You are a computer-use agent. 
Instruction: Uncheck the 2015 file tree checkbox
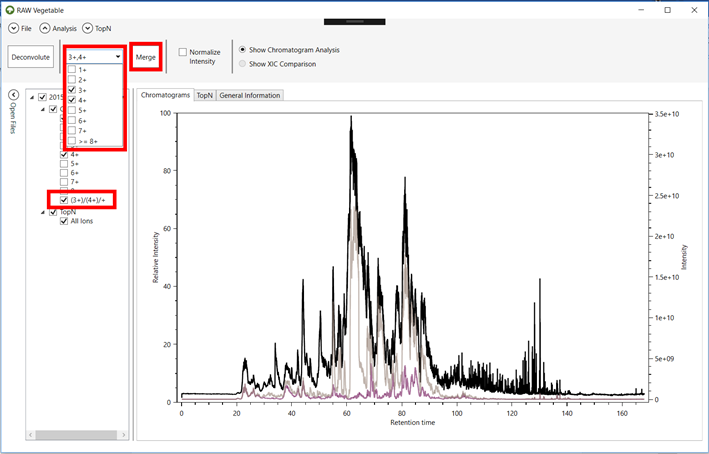click(x=43, y=97)
